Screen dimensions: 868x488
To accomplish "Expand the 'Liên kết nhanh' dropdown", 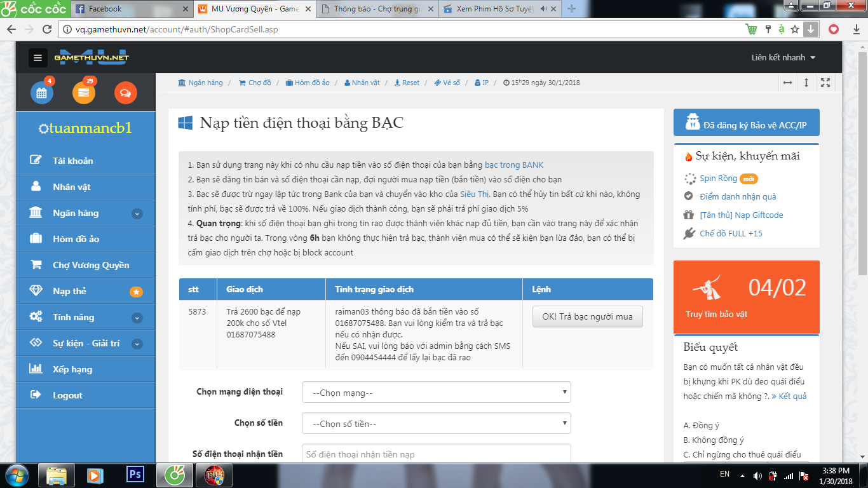I will (x=783, y=58).
